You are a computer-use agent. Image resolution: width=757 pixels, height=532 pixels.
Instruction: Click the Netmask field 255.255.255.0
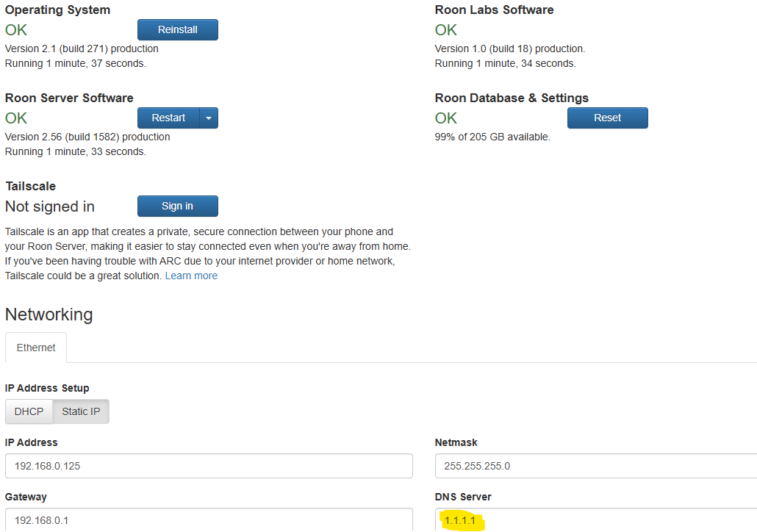596,466
